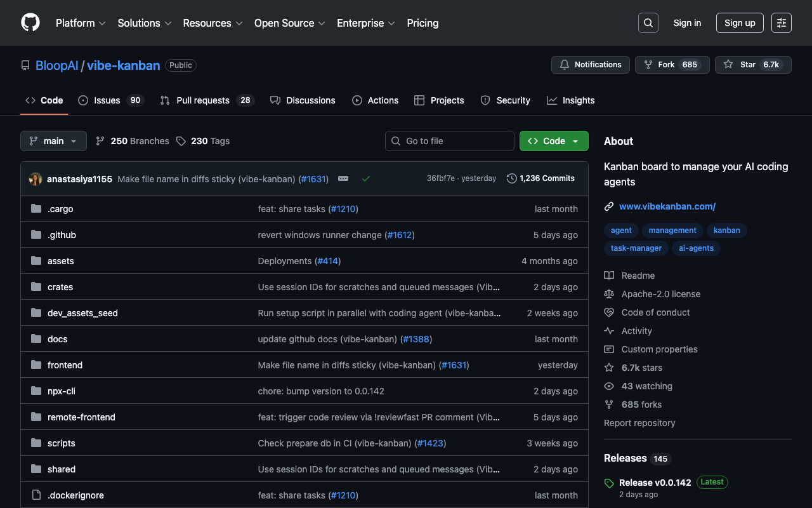Expand the Platform menu
The image size is (812, 508).
point(80,23)
